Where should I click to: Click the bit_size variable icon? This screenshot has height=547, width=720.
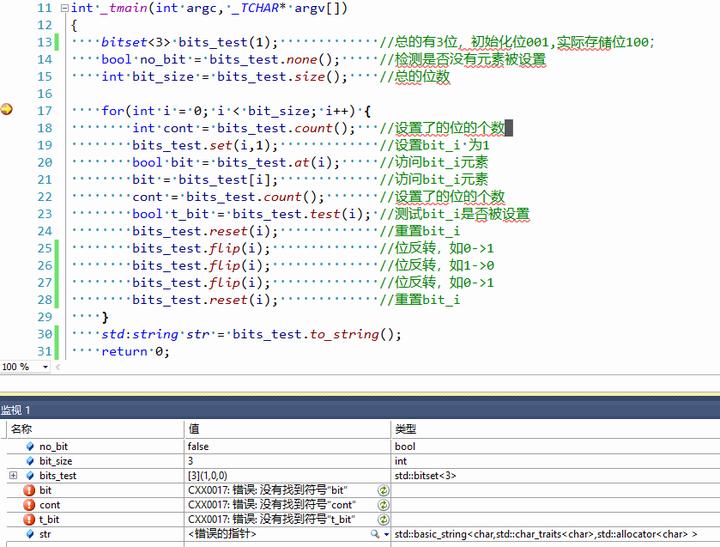tap(30, 461)
